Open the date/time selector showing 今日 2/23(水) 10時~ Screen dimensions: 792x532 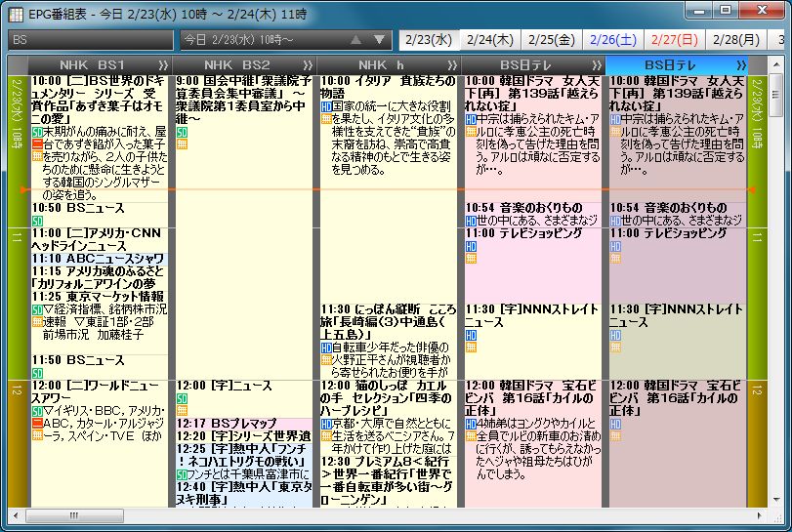(x=286, y=40)
